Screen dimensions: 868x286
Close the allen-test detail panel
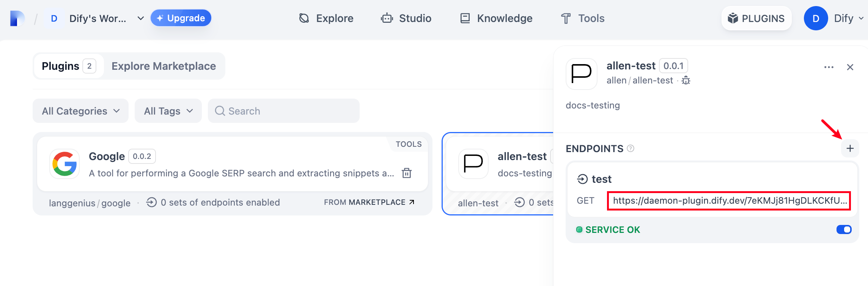click(850, 67)
